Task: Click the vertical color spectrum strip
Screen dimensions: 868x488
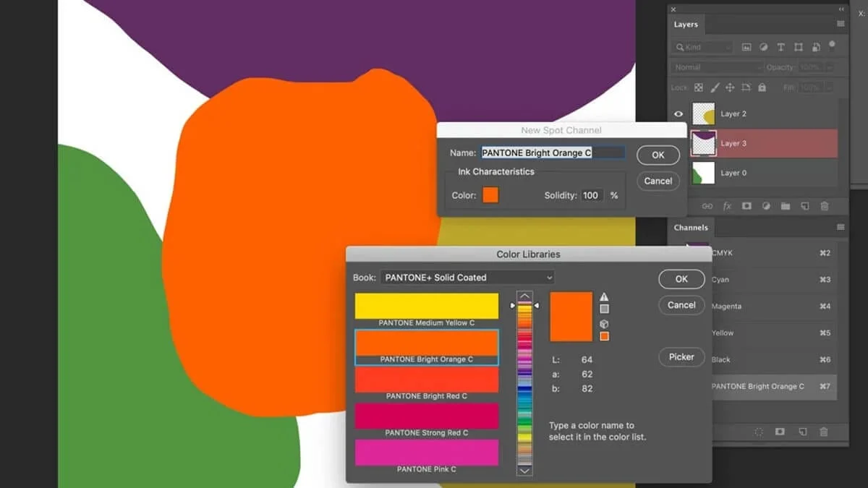Action: coord(525,383)
